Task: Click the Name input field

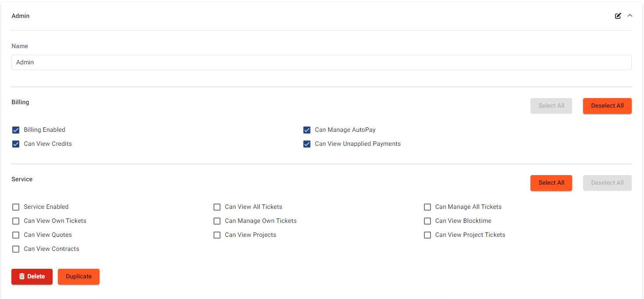Action: [321, 62]
